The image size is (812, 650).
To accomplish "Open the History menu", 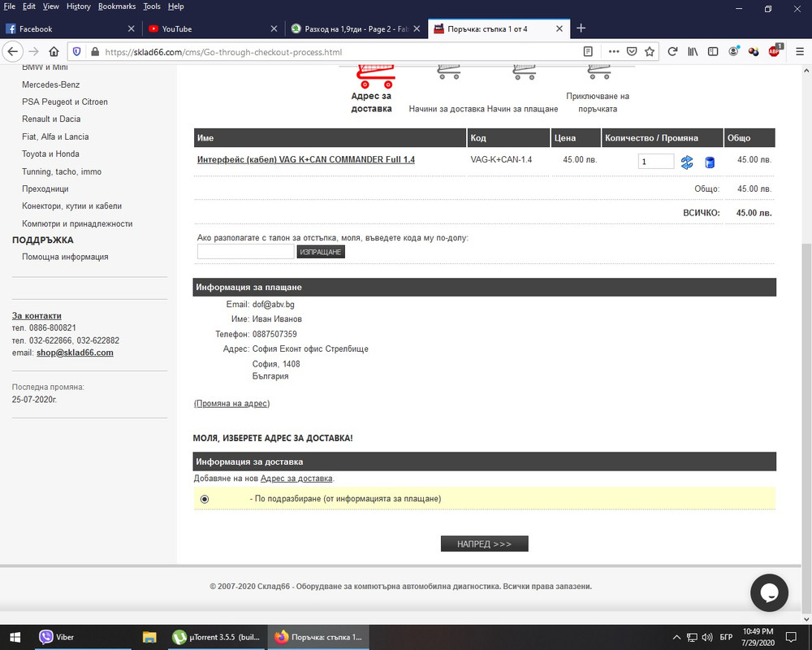I will click(78, 6).
